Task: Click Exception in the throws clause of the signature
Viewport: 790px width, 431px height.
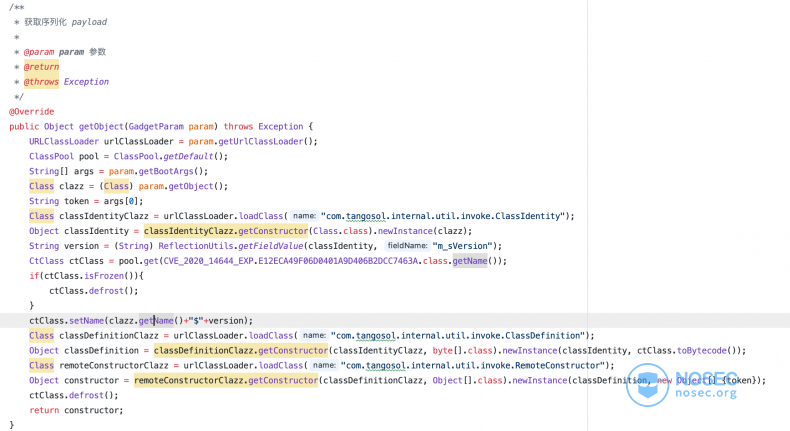Action: click(x=281, y=127)
